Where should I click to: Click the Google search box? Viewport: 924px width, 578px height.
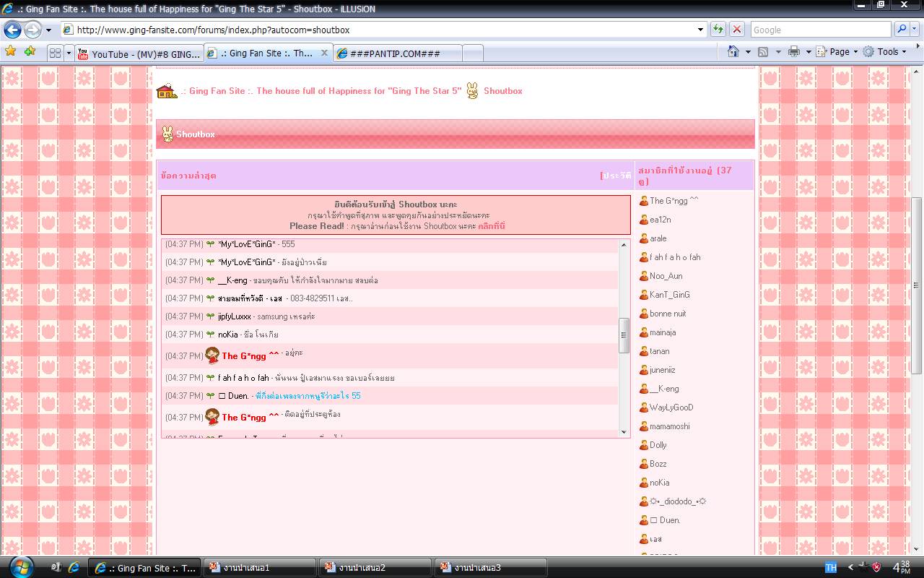tap(820, 30)
